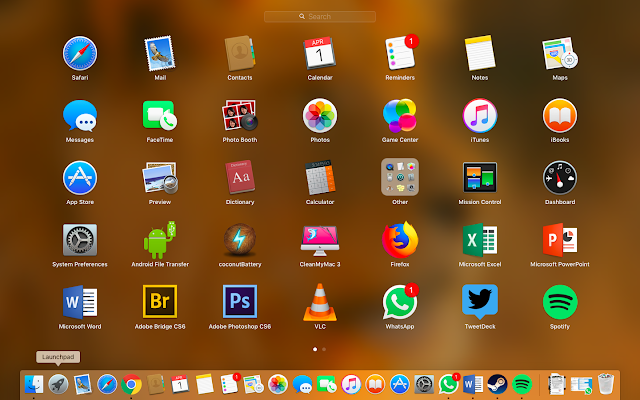Launch the Preview app
Image resolution: width=640 pixels, height=400 pixels.
coord(160,178)
